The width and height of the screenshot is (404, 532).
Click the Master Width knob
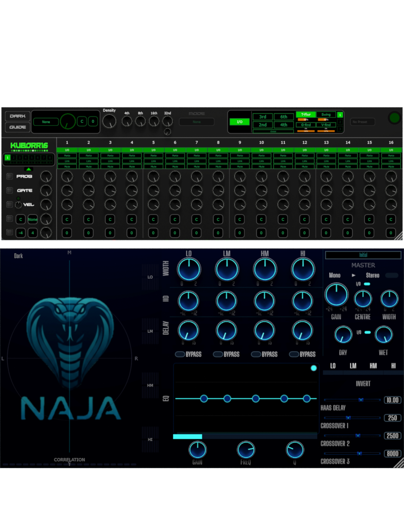389,299
